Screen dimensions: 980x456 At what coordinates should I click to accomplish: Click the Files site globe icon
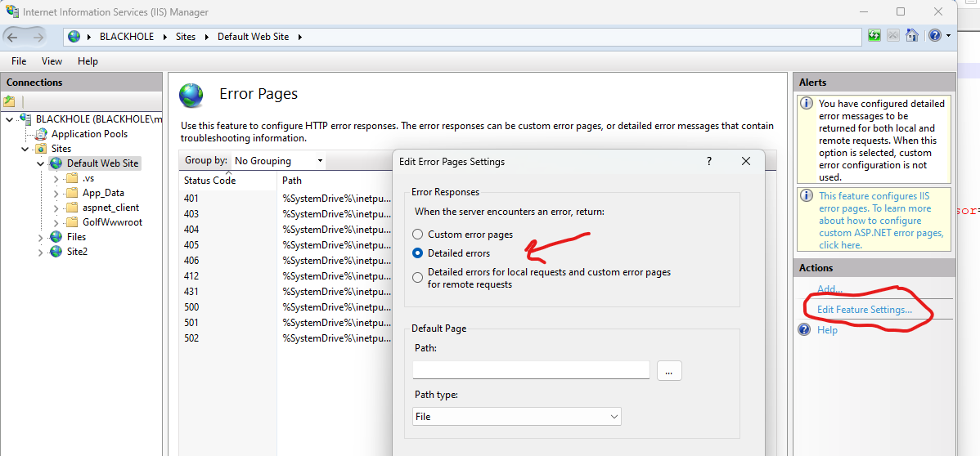pyautogui.click(x=56, y=237)
